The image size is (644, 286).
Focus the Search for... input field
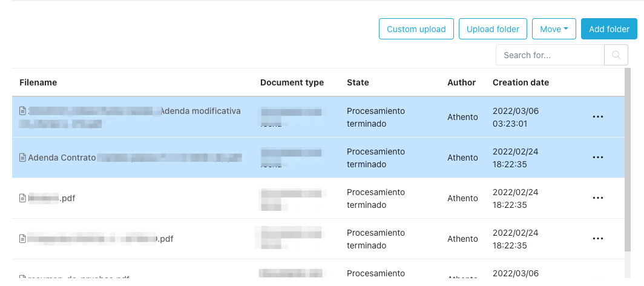(x=550, y=55)
